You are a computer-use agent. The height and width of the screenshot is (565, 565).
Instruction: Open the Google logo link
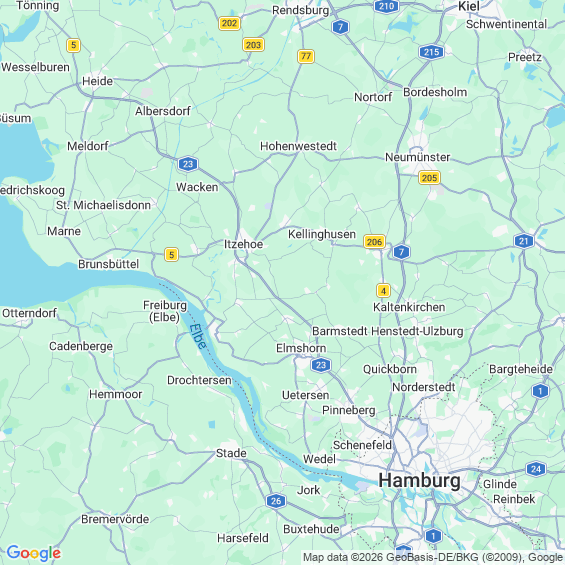pos(34,553)
